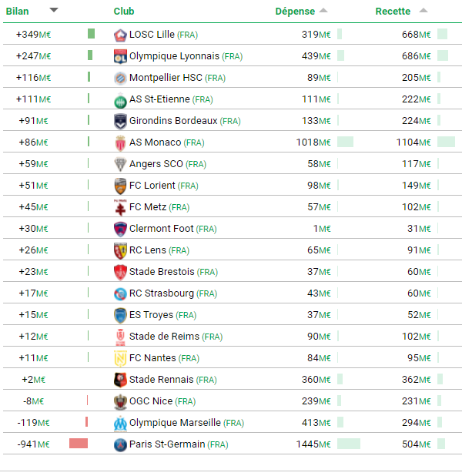The width and height of the screenshot is (462, 476).
Task: Open the Montpellier HSC club link
Action: pyautogui.click(x=166, y=78)
